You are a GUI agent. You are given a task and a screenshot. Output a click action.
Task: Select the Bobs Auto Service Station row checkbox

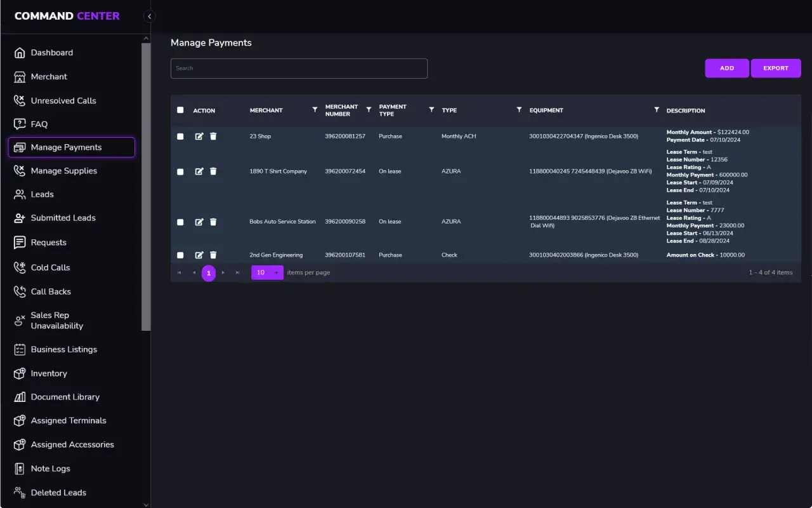tap(180, 222)
